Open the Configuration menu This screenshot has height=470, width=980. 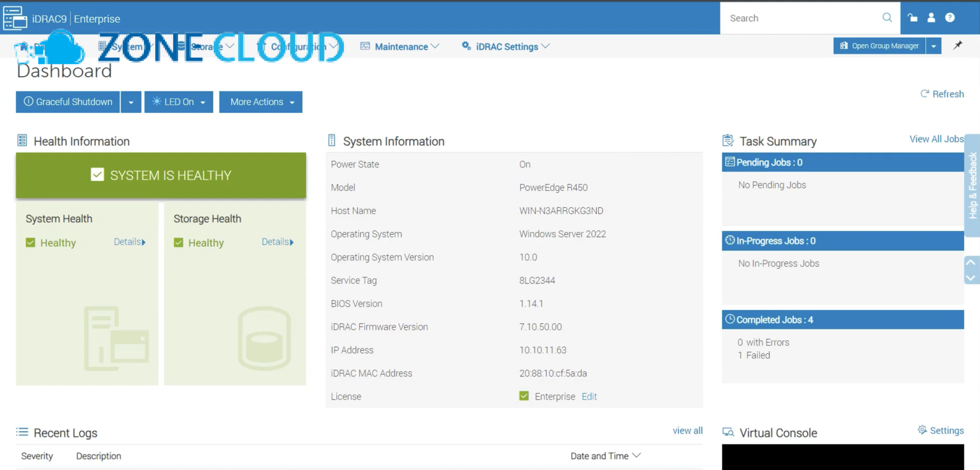(298, 46)
